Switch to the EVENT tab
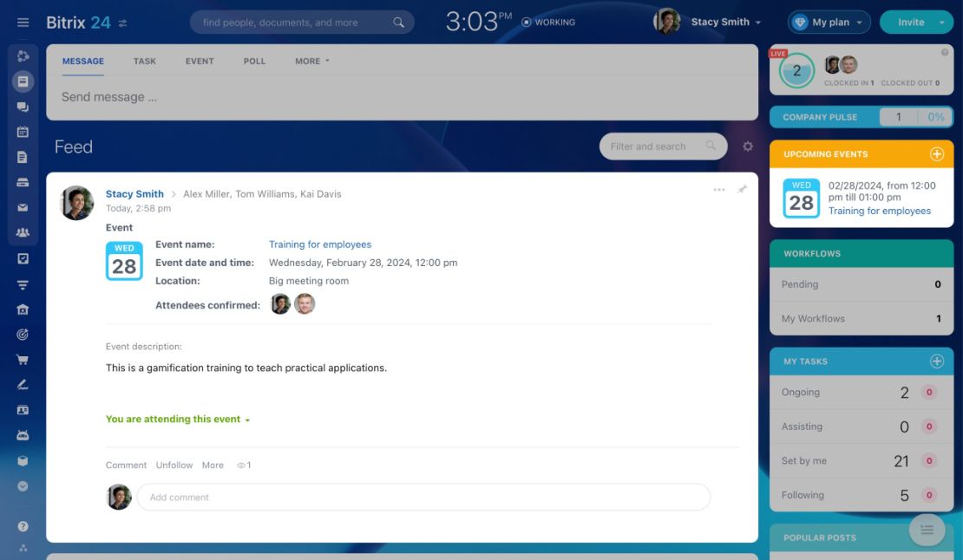Image resolution: width=963 pixels, height=560 pixels. click(200, 62)
